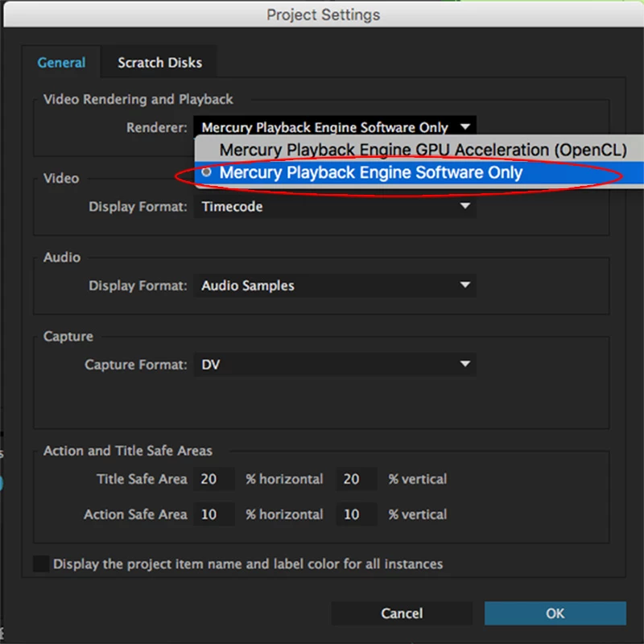Click Title Safe Area horizontal percent field

(x=214, y=479)
